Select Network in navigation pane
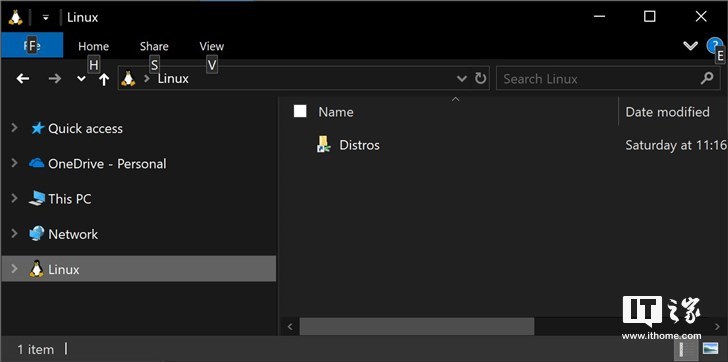The image size is (728, 362). [x=73, y=234]
